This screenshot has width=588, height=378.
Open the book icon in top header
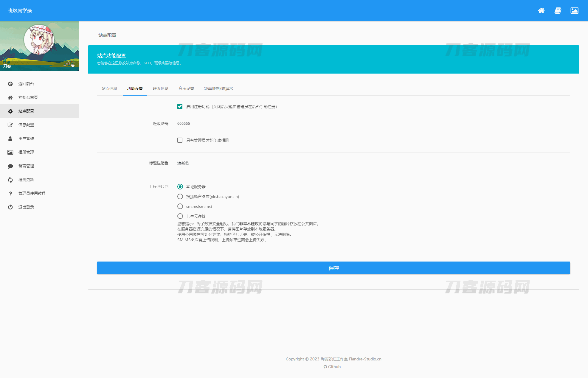point(558,11)
